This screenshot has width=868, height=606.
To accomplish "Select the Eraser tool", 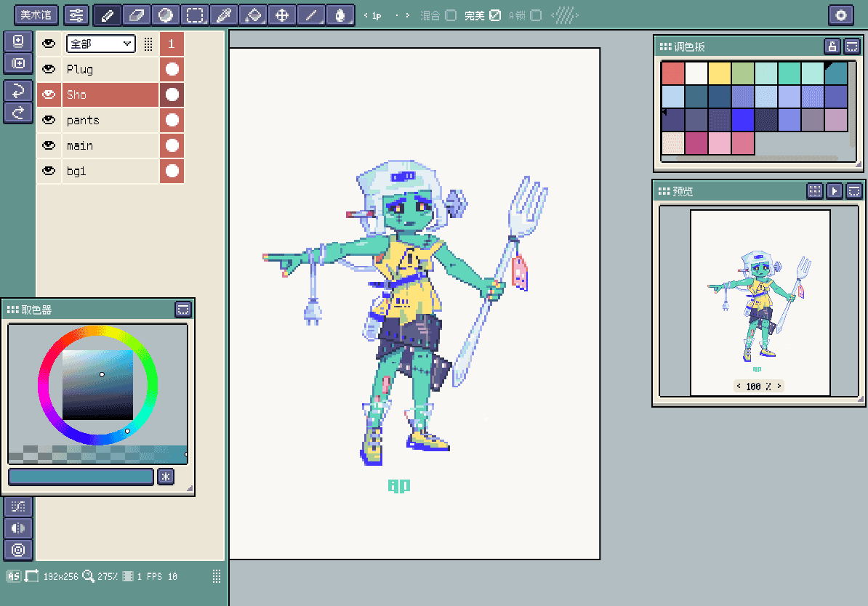I will tap(137, 15).
